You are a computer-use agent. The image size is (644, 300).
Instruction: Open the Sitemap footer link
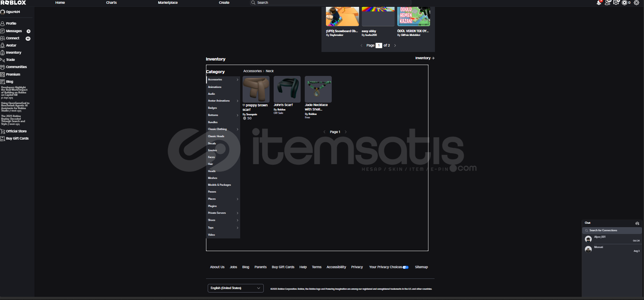pyautogui.click(x=421, y=267)
